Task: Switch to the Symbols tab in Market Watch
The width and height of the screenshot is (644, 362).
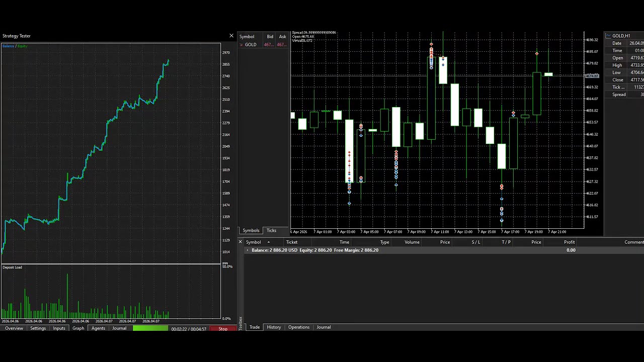Action: [x=251, y=230]
